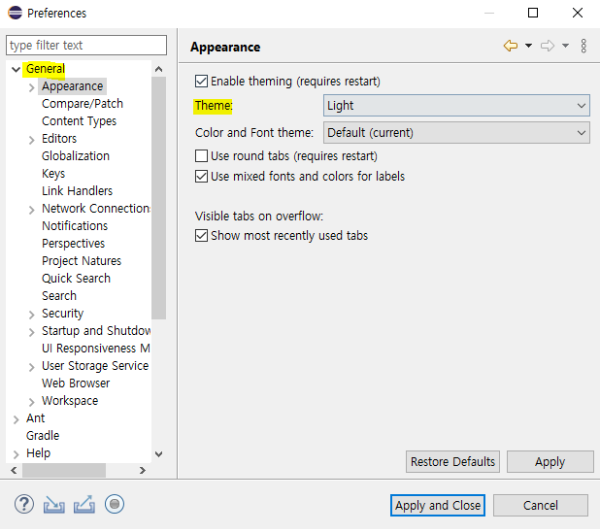Click tree horizontal scrollbar left arrow
The width and height of the screenshot is (600, 529).
click(14, 470)
